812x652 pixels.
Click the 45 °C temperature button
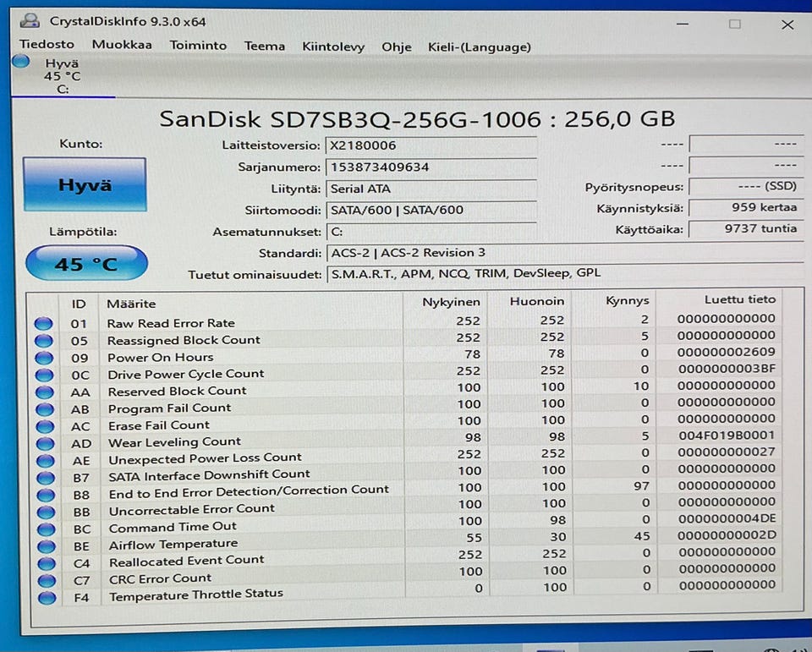86,264
